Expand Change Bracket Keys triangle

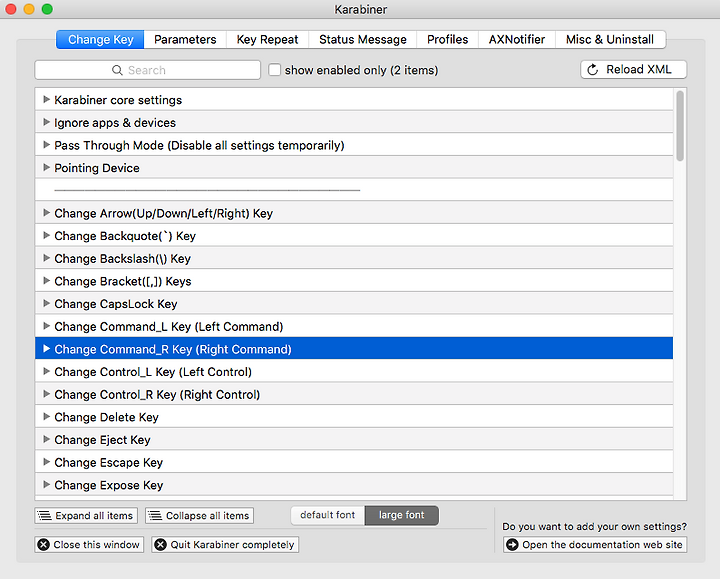(x=46, y=281)
